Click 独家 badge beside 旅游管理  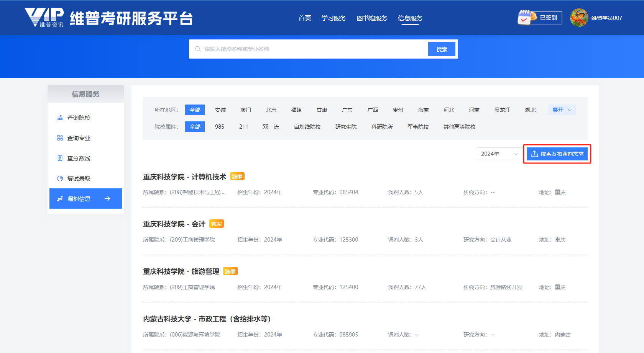230,271
